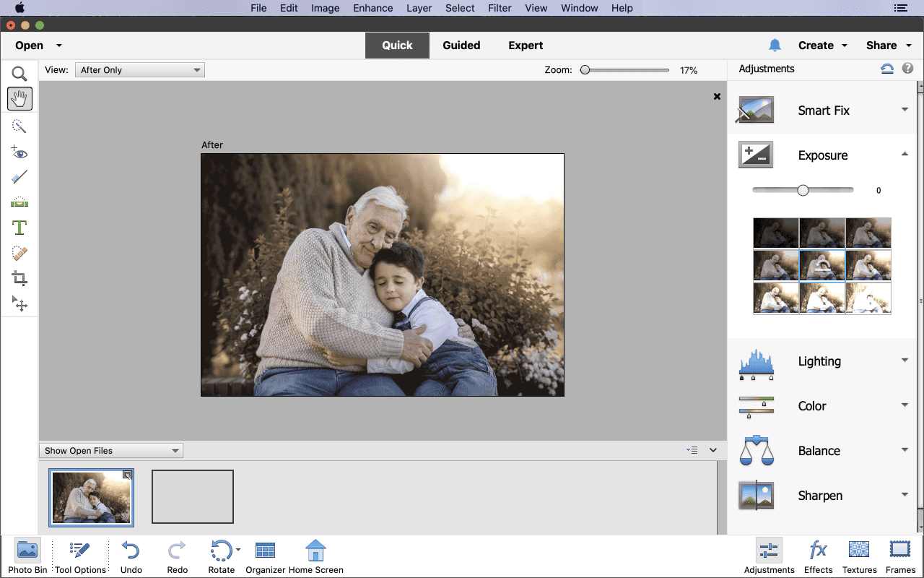This screenshot has width=924, height=578.
Task: Open the Create dropdown menu
Action: [x=822, y=45]
